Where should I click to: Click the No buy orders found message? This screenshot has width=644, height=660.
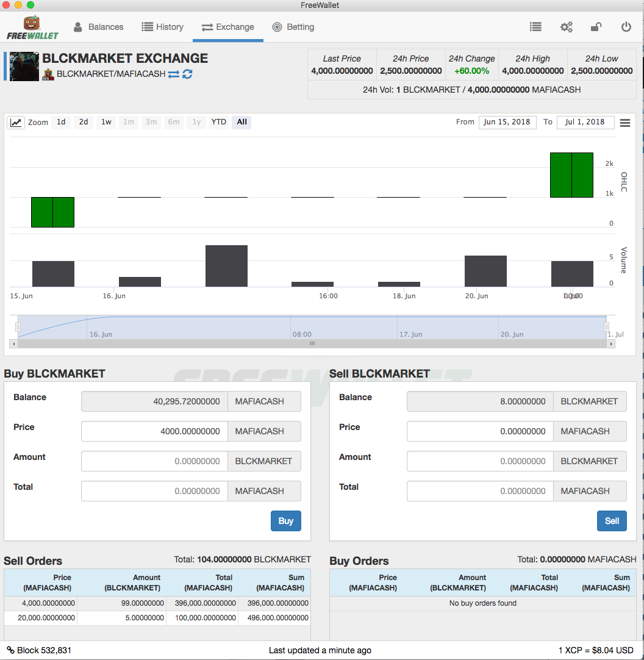483,603
